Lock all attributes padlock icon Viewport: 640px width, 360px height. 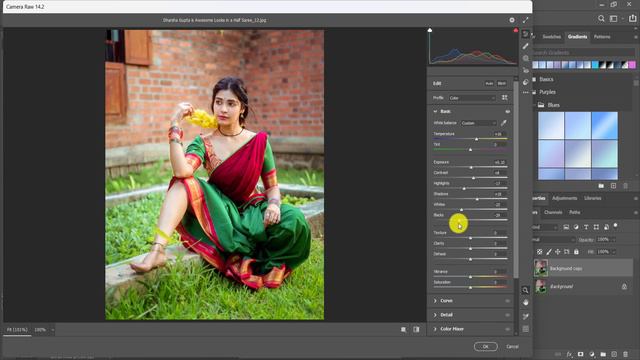[576, 252]
